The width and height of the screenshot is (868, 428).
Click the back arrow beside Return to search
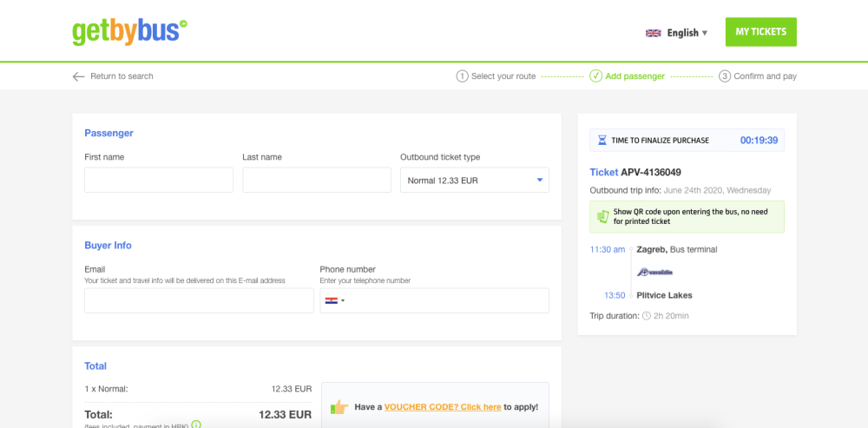coord(79,76)
